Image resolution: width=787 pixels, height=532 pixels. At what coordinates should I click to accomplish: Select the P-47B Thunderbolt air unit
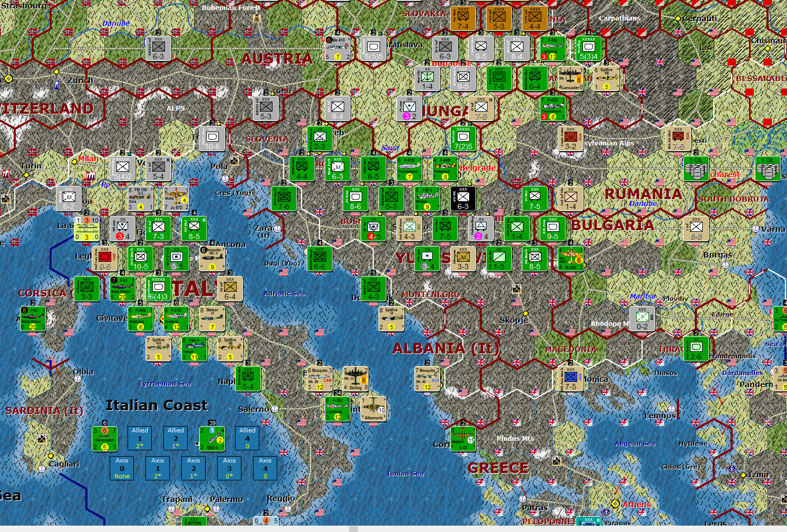click(409, 169)
